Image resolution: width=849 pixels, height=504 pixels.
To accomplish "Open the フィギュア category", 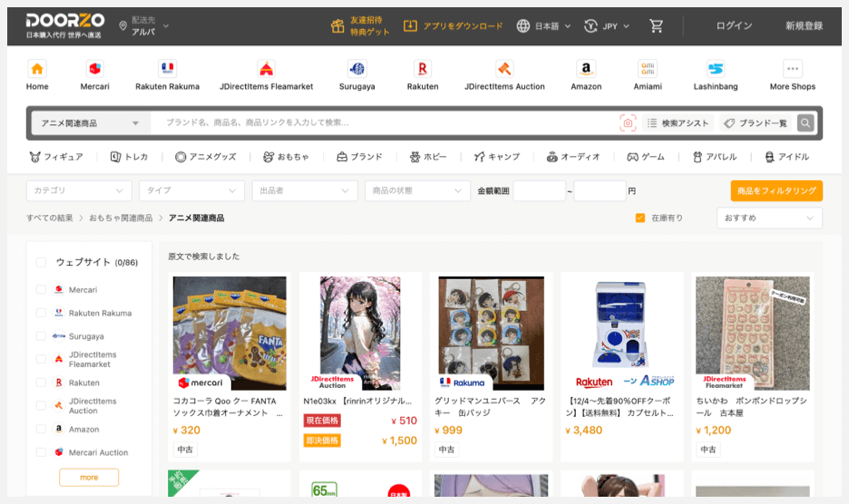I will pyautogui.click(x=56, y=157).
